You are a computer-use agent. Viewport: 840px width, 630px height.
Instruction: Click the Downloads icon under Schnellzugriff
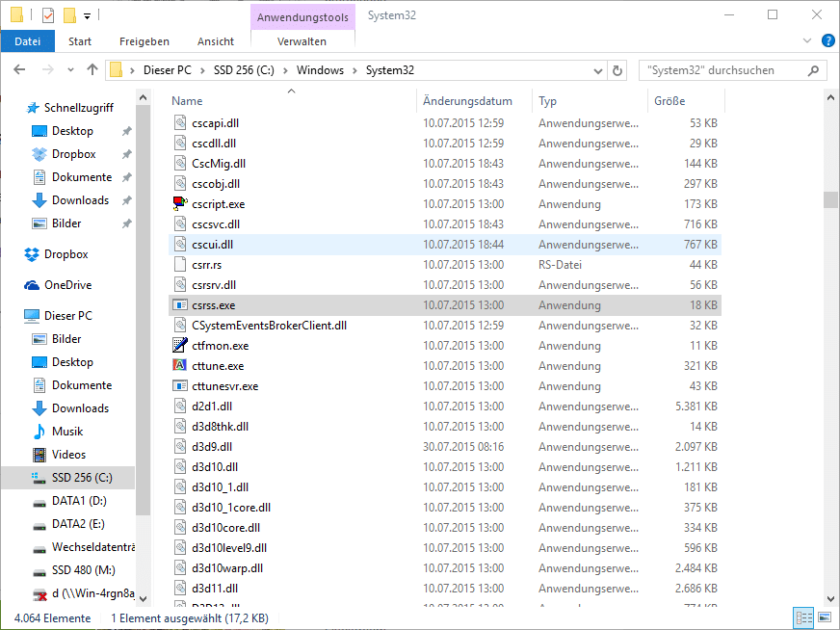[39, 200]
